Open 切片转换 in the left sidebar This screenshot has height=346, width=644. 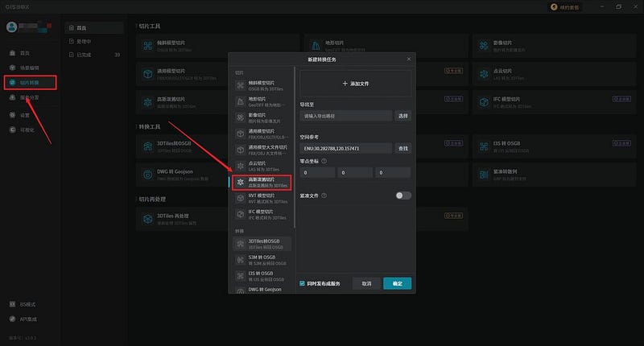30,83
